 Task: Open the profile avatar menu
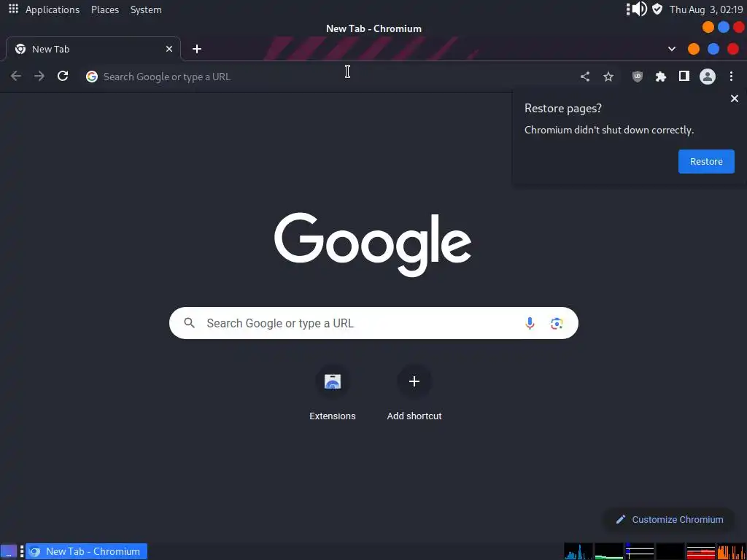[x=708, y=76]
